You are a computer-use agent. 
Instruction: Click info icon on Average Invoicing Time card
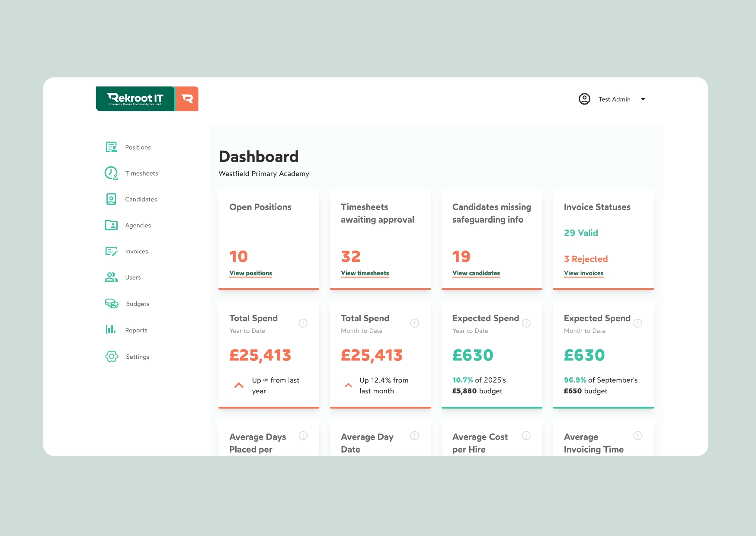[x=638, y=435]
